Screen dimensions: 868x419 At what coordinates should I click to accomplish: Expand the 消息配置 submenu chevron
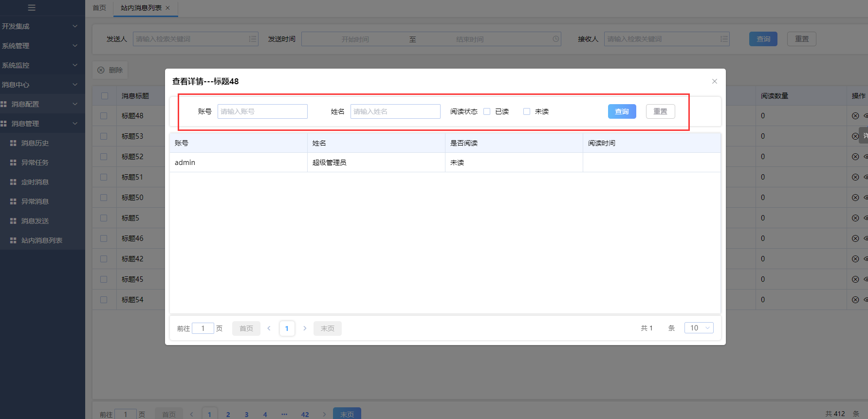coord(75,104)
